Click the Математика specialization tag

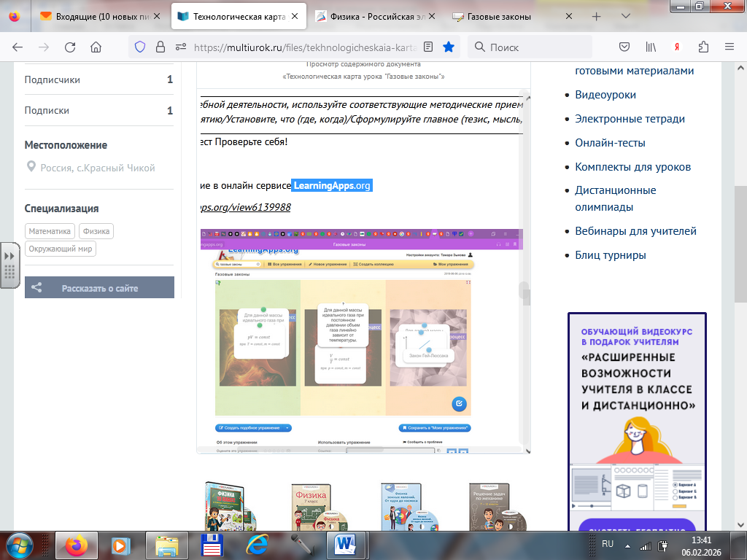(x=50, y=231)
